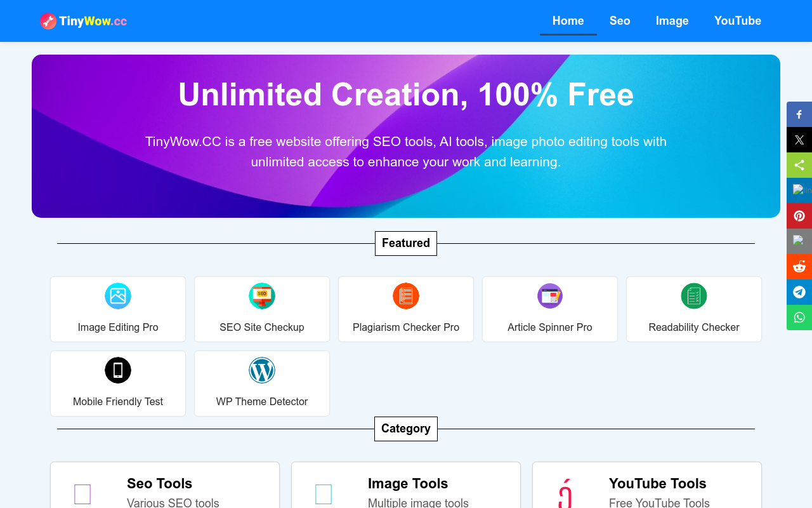Click the gray broken-image share button
The image size is (812, 508).
coord(799,241)
